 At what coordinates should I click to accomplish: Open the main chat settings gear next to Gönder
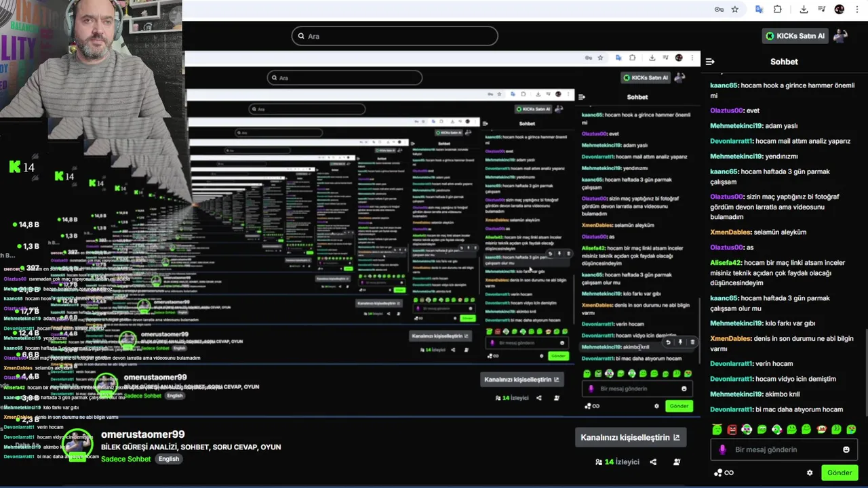tap(809, 472)
